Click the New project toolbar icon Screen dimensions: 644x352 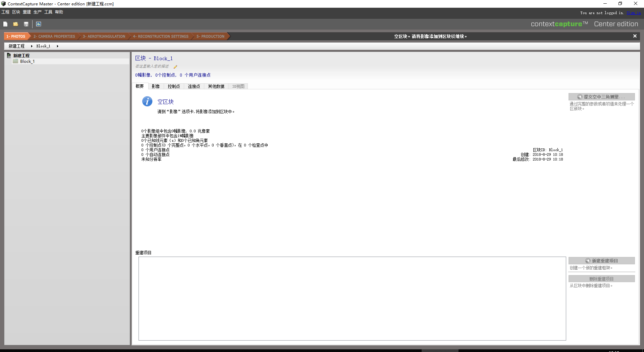5,24
